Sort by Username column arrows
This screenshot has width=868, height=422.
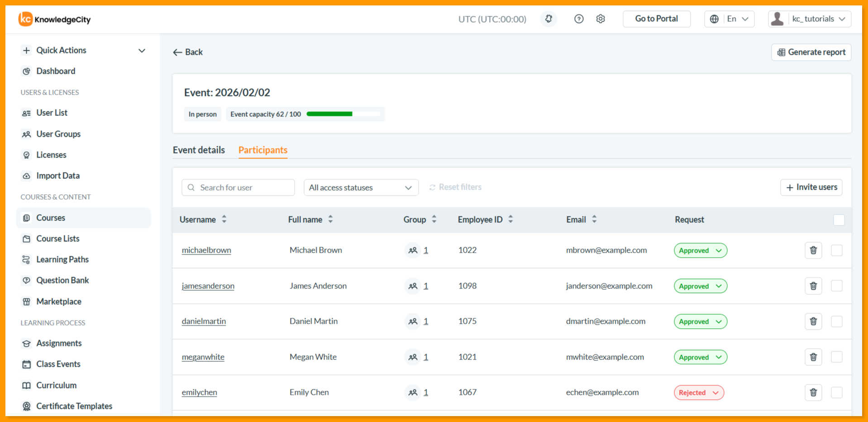[224, 220]
